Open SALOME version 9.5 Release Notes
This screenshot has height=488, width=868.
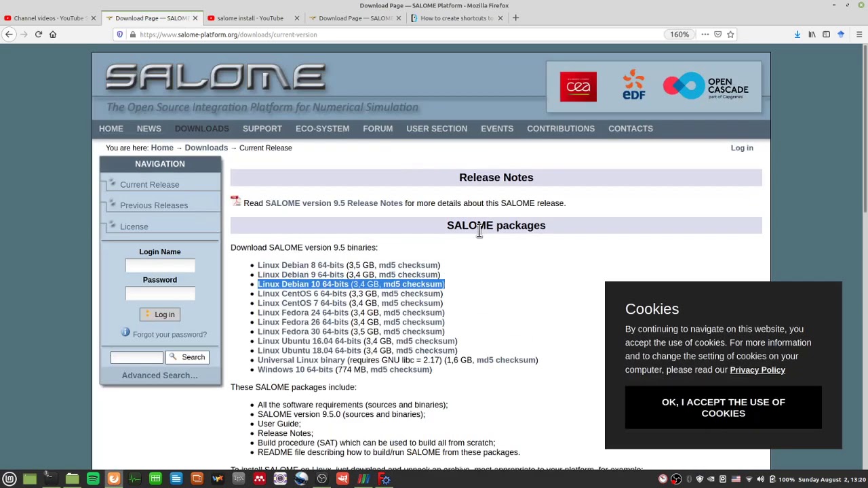click(334, 203)
